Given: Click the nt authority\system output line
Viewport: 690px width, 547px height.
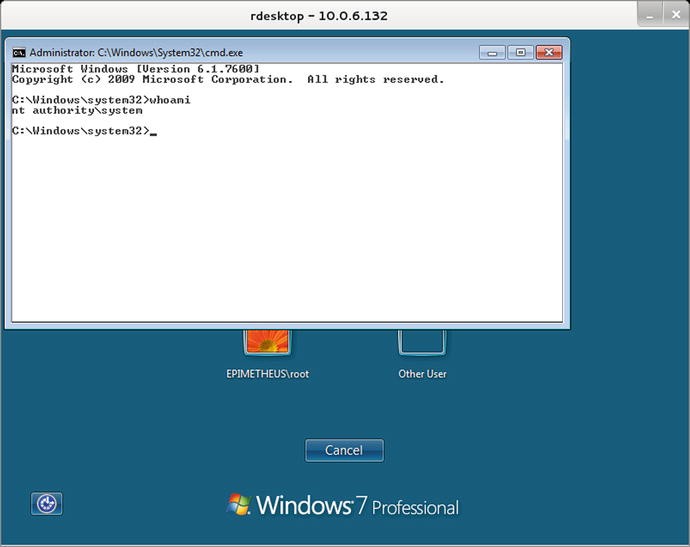Looking at the screenshot, I should click(77, 110).
